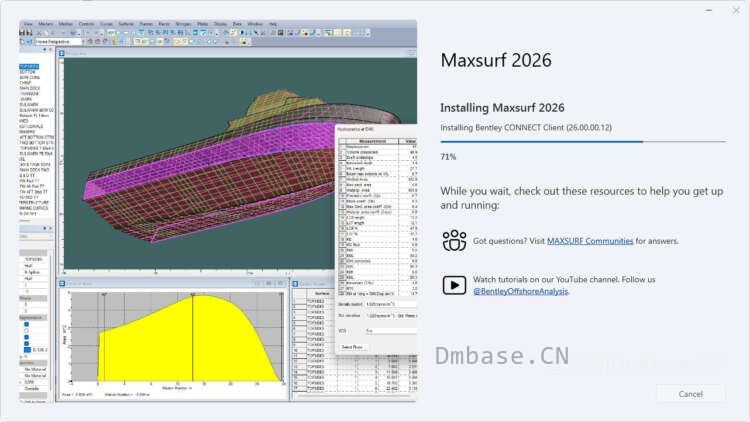Select the Installing Bentley CONNECT Client text

pyautogui.click(x=526, y=128)
